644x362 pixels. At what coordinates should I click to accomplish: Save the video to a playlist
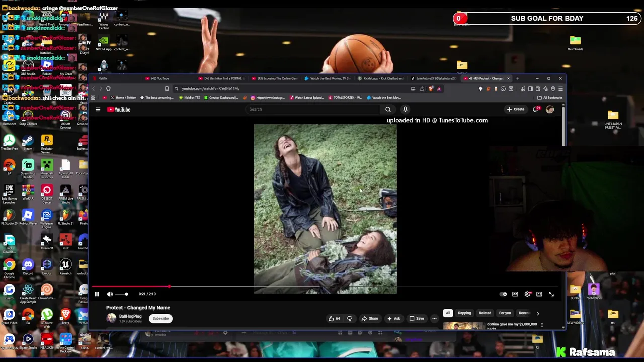pyautogui.click(x=416, y=318)
